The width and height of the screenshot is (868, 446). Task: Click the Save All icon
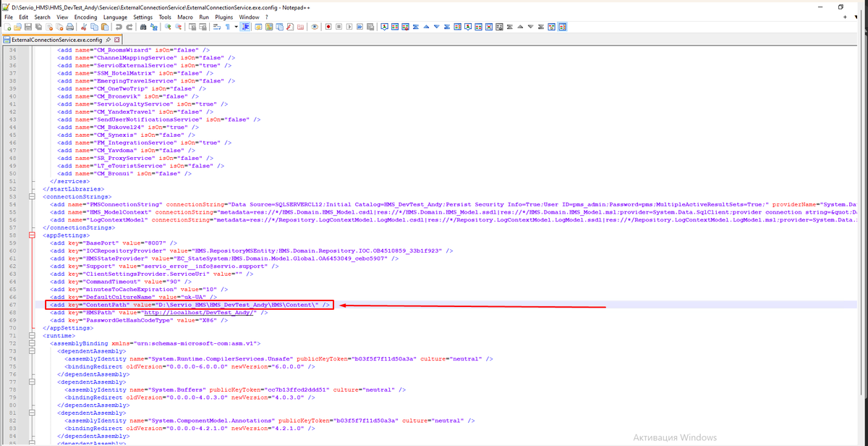(x=38, y=26)
